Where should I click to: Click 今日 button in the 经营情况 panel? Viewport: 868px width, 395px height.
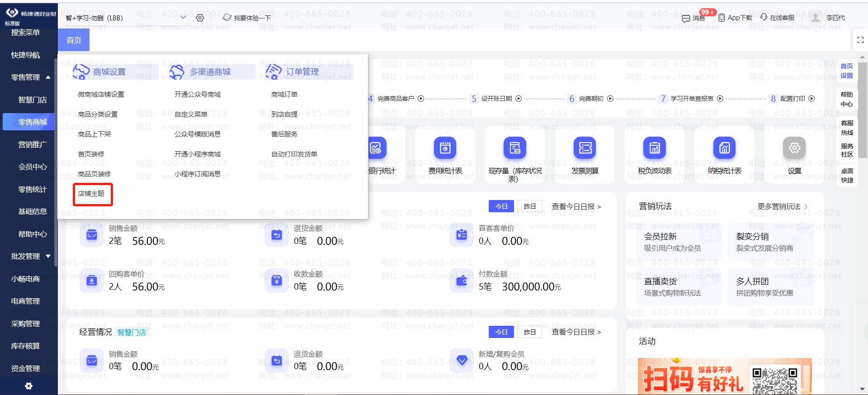point(501,332)
